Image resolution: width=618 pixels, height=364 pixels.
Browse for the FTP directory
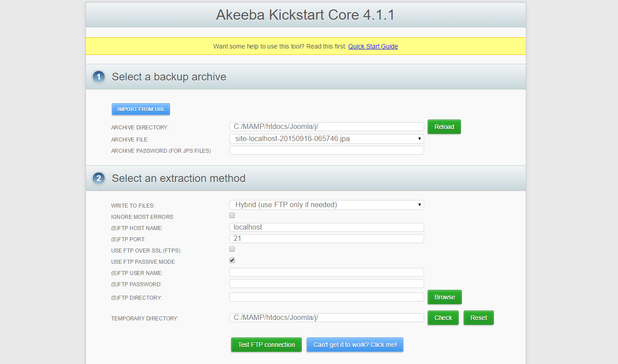[444, 297]
